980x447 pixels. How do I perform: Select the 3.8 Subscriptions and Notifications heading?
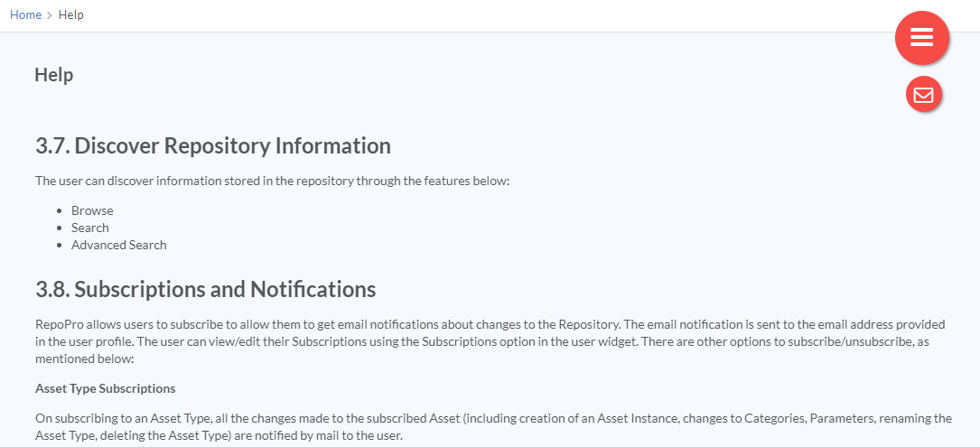click(x=206, y=290)
